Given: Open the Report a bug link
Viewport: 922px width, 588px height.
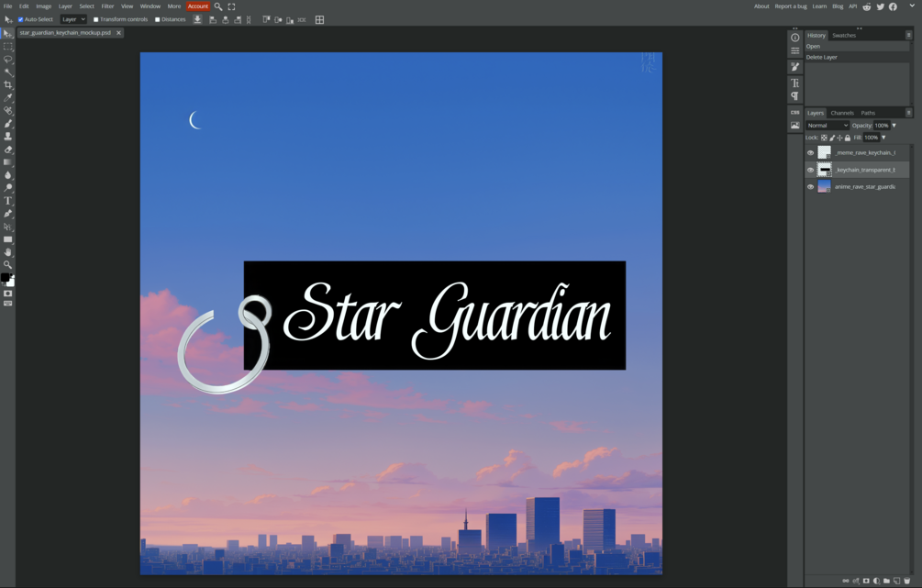Looking at the screenshot, I should pos(791,6).
